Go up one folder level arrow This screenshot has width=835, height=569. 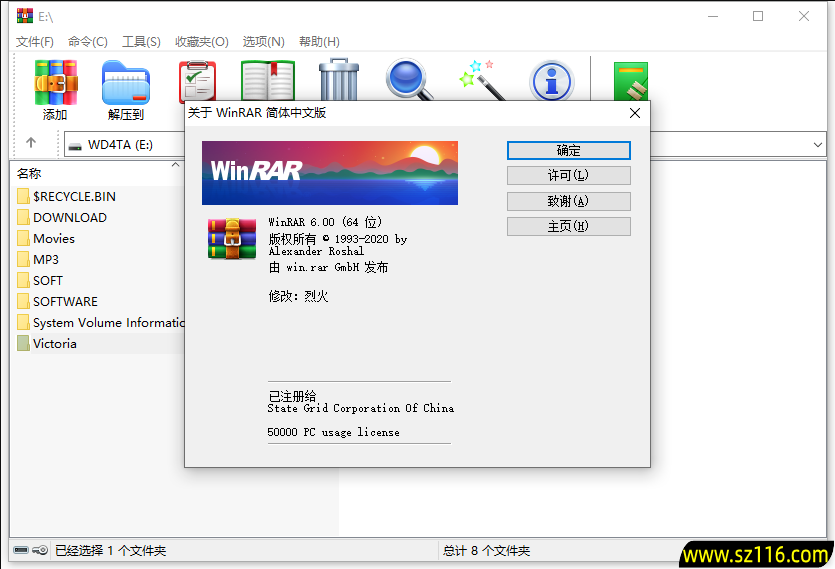[x=31, y=143]
